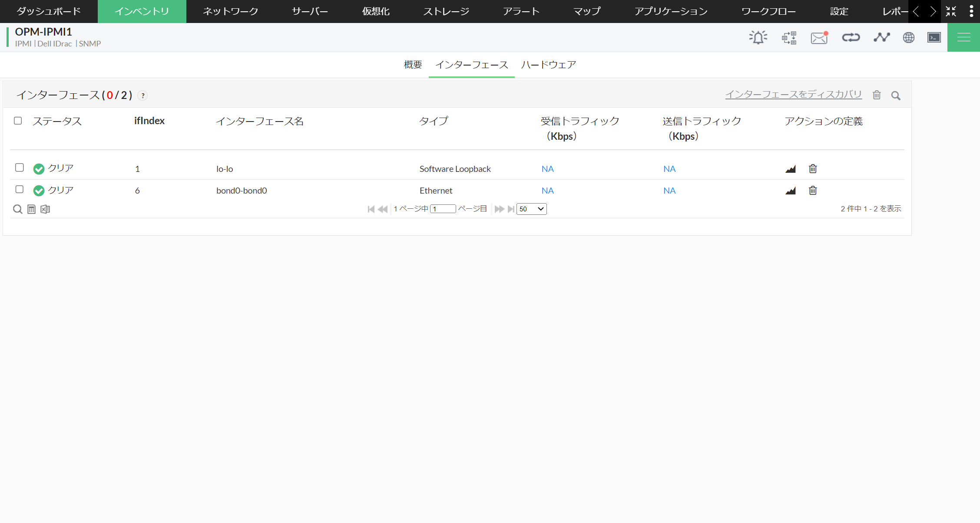The image size is (980, 523).
Task: Open the サーバー menu
Action: pos(310,11)
